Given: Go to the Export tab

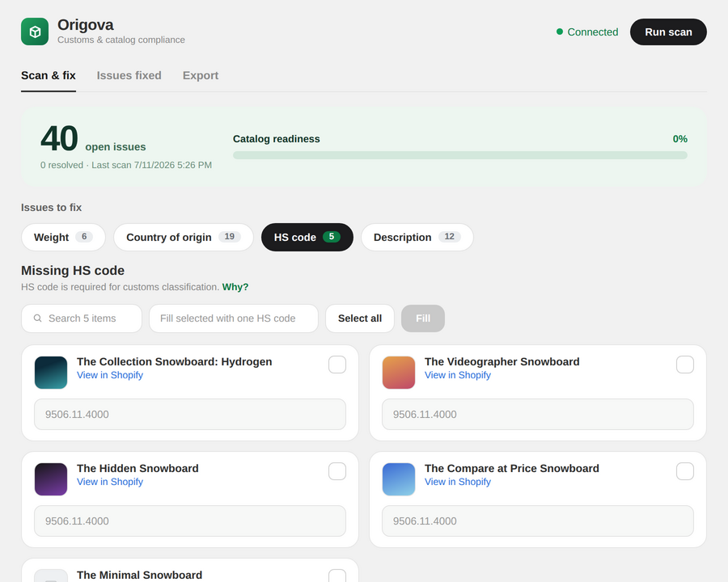Looking at the screenshot, I should [201, 76].
